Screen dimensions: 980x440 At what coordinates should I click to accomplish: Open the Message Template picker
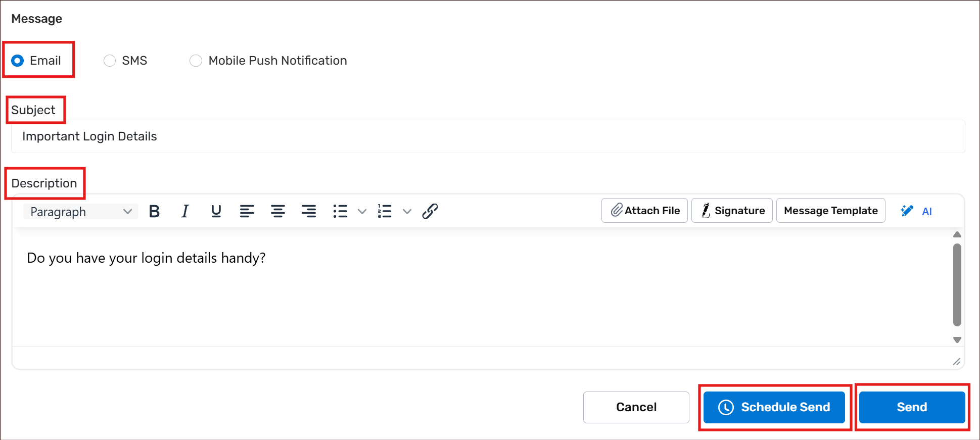tap(830, 211)
